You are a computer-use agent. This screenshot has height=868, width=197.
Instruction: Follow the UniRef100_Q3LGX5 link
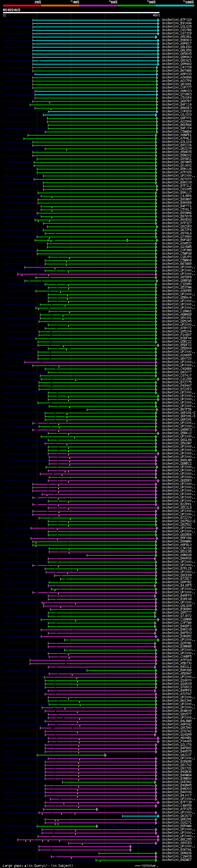click(176, 26)
